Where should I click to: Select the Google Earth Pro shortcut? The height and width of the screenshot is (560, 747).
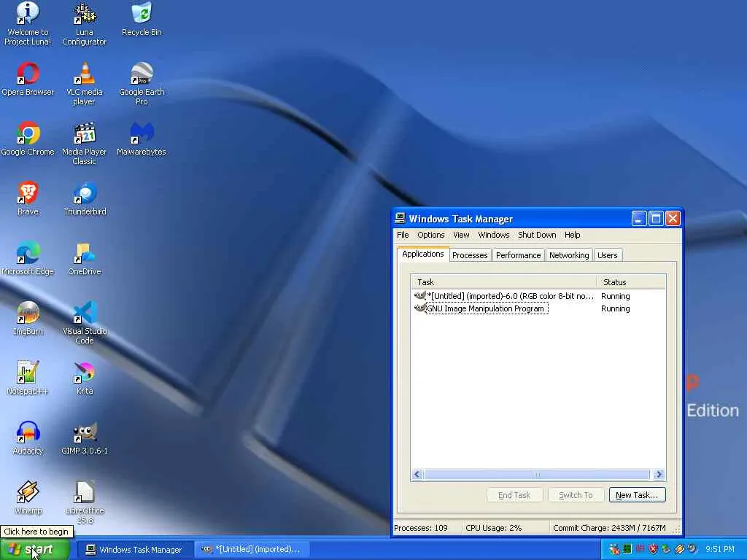pos(142,84)
